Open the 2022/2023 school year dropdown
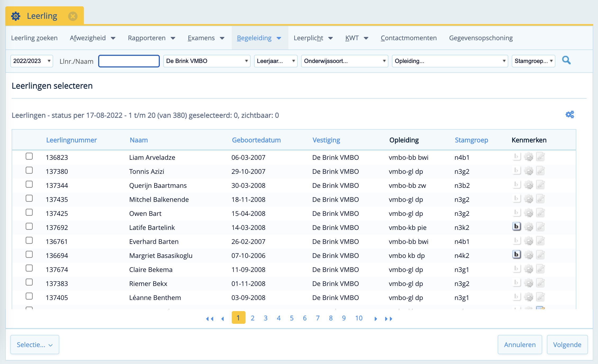 [32, 61]
